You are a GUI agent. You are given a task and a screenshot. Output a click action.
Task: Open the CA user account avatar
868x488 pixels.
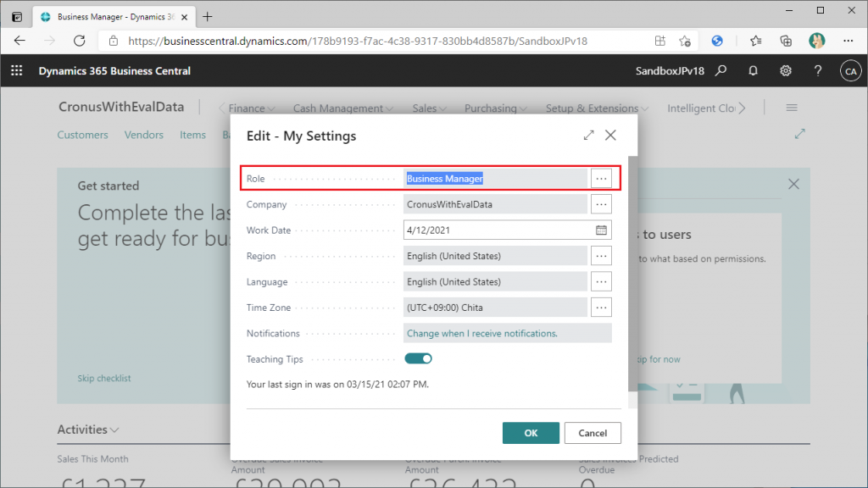(x=851, y=71)
